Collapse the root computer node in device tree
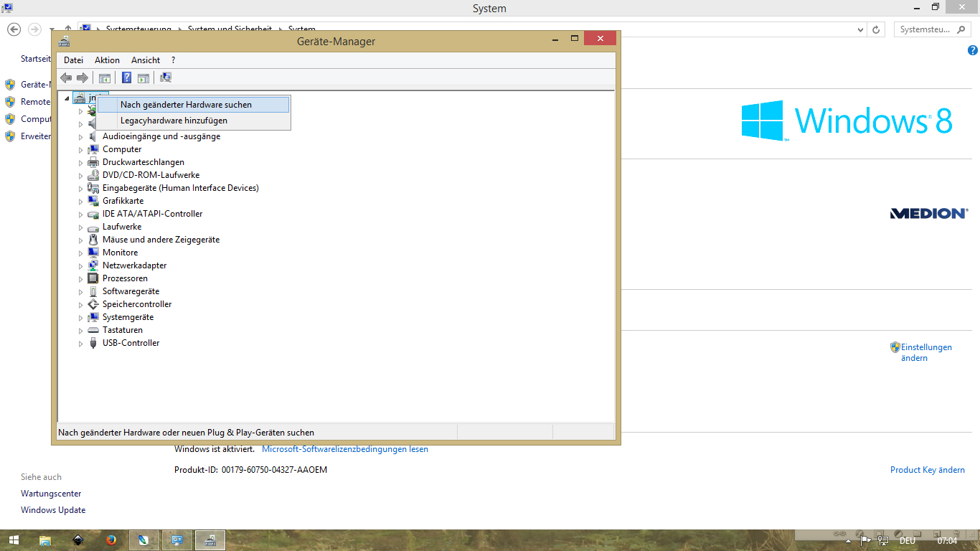Viewport: 980px width, 551px height. [x=67, y=98]
